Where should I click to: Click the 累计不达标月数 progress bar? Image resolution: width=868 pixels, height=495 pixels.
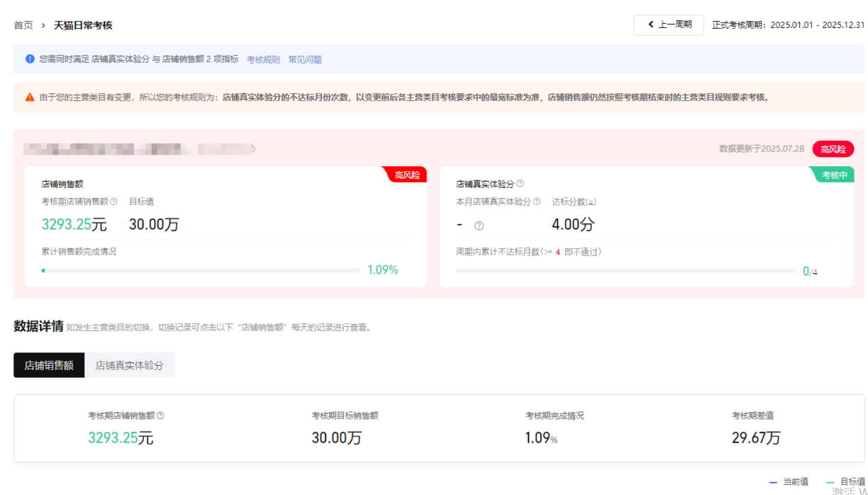coord(626,270)
